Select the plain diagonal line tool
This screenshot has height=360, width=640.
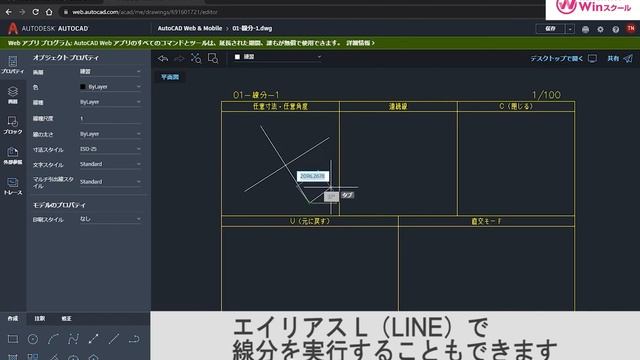114,339
